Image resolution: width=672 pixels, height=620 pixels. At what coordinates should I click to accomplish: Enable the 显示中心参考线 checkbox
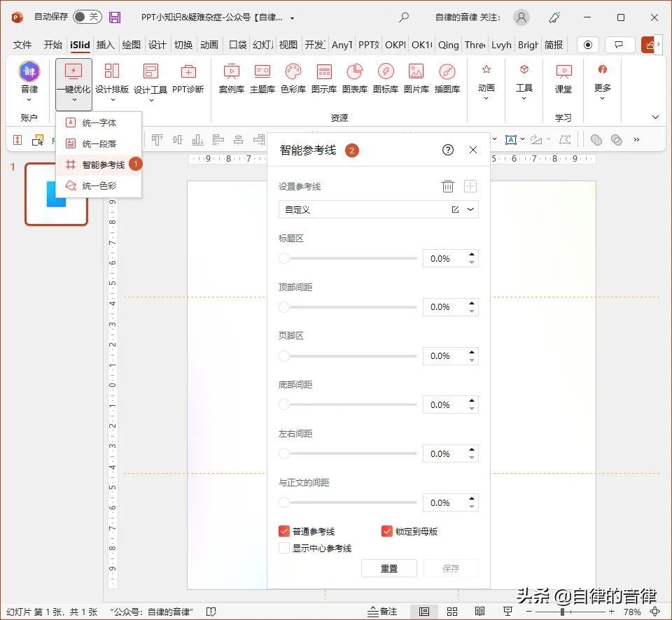(x=283, y=548)
